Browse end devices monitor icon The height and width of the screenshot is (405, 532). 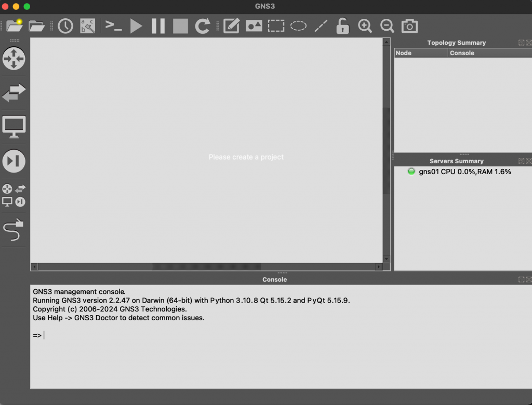pos(14,127)
